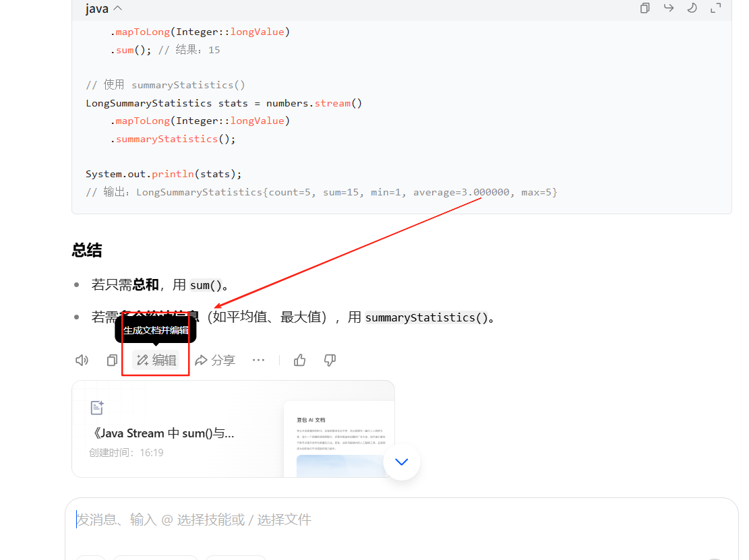
Task: Click the wrap-lines arrow icon in code header
Action: [669, 7]
